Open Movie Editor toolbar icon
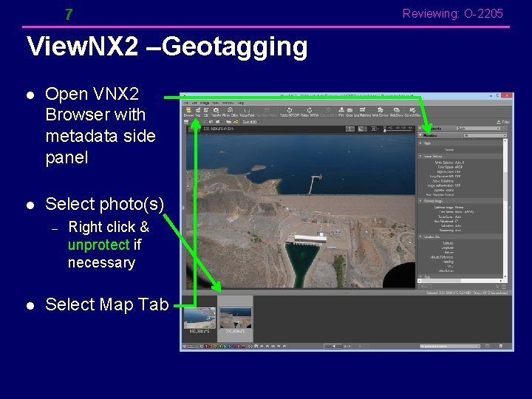 (230, 112)
